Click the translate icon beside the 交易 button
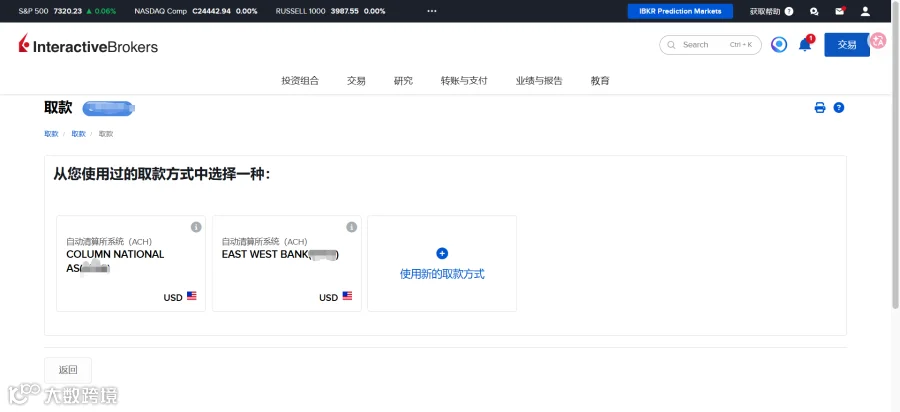This screenshot has height=412, width=900. [x=878, y=40]
